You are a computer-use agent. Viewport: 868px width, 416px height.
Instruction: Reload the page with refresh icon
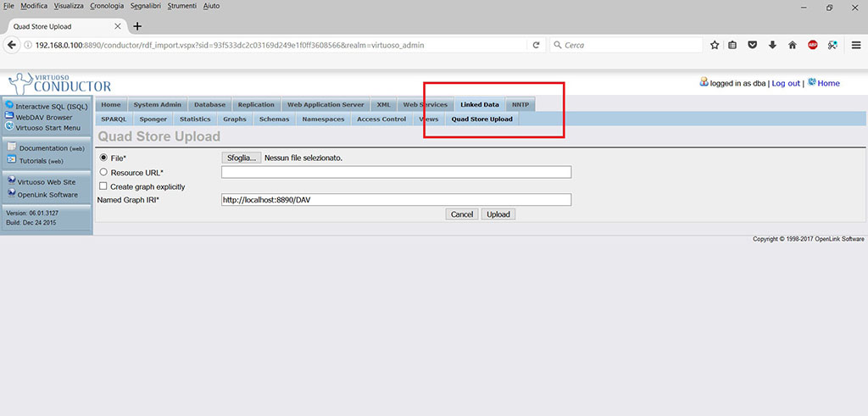point(536,46)
